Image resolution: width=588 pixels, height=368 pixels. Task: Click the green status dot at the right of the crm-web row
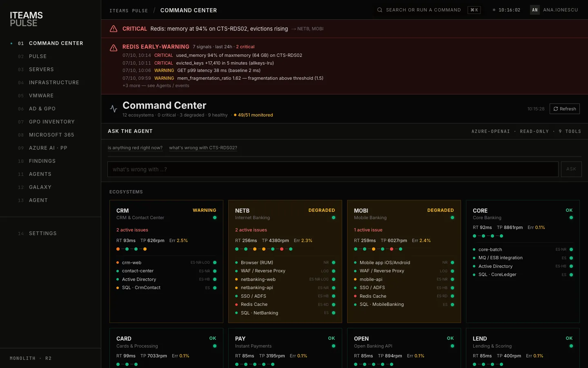[215, 263]
